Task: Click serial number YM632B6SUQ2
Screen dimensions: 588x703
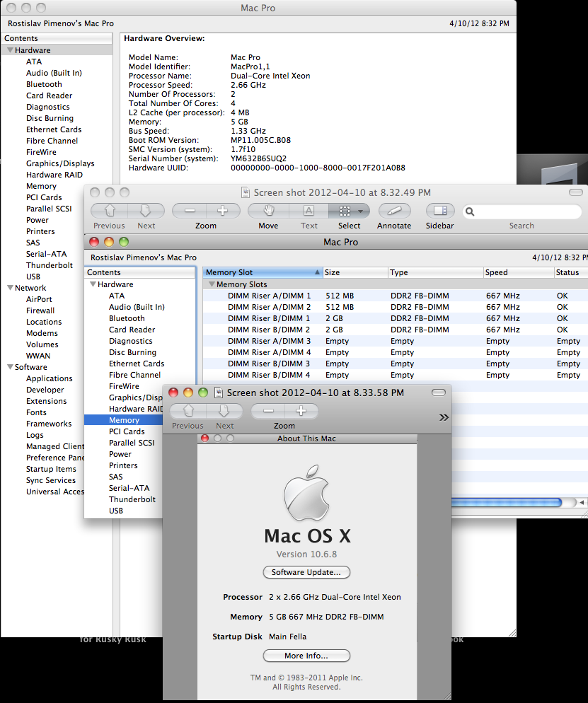Action: 258,158
